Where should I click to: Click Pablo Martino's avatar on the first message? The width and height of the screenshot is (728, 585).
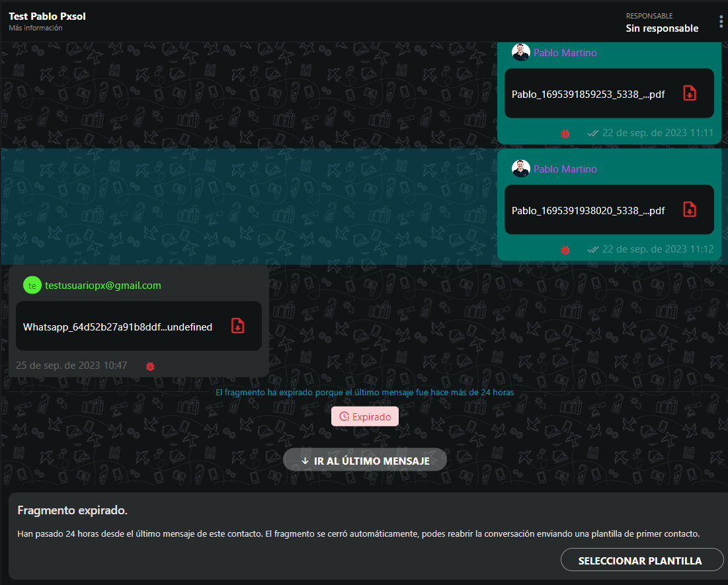click(x=521, y=52)
